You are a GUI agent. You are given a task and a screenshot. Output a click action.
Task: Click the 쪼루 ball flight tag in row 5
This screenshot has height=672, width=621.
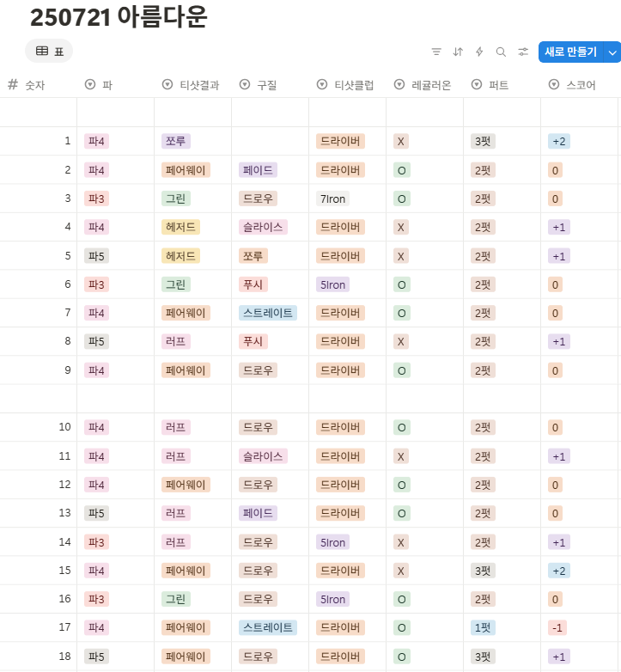[253, 256]
